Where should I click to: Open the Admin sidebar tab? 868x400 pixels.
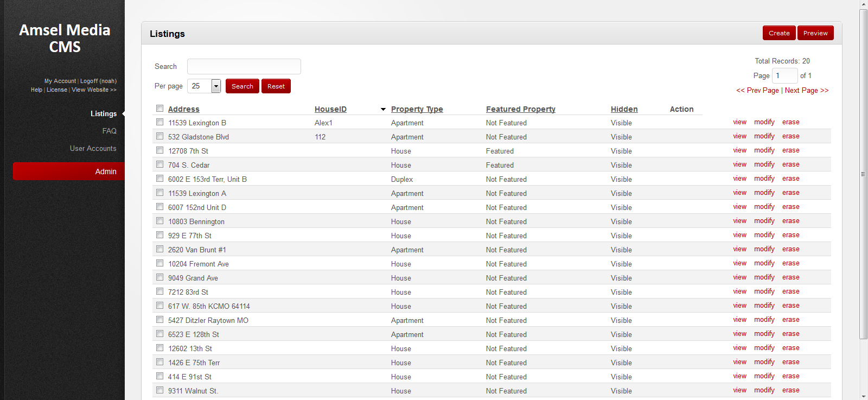click(105, 172)
